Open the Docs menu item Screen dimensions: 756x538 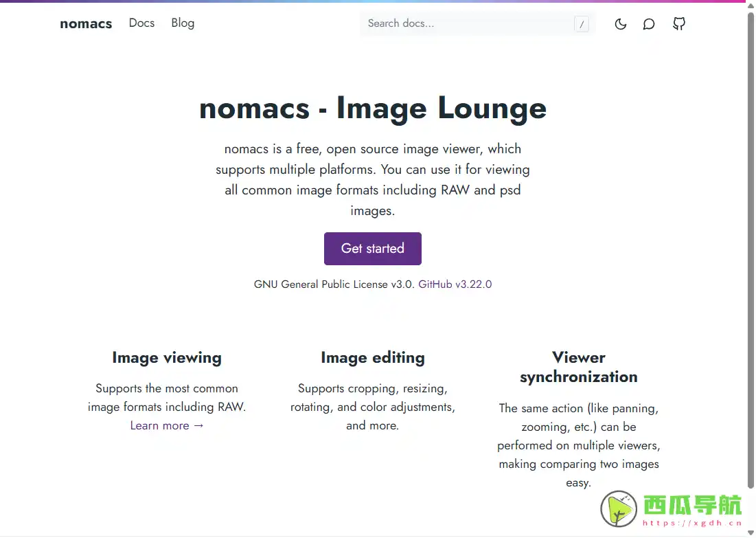[141, 23]
